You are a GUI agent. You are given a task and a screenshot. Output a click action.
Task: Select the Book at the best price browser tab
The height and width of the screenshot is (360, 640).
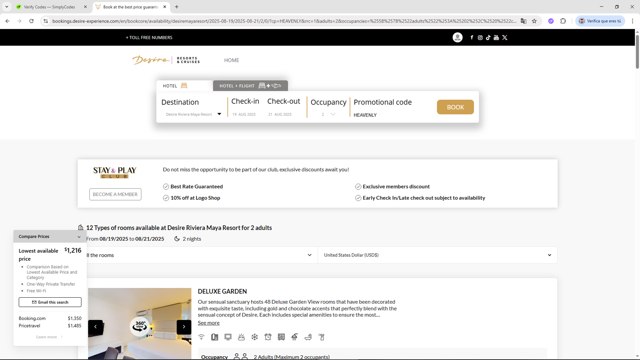(130, 7)
